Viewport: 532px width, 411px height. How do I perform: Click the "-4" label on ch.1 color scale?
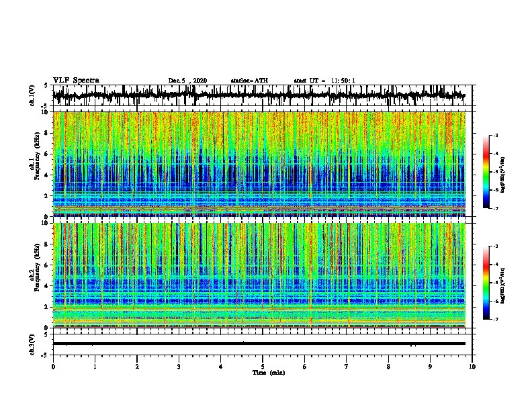coord(495,154)
